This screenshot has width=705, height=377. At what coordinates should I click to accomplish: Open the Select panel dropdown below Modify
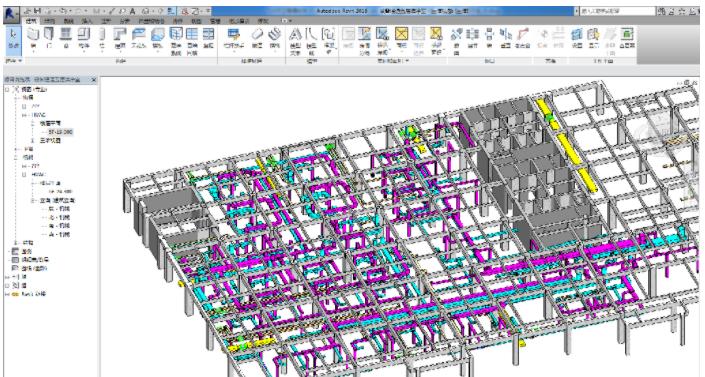(13, 60)
